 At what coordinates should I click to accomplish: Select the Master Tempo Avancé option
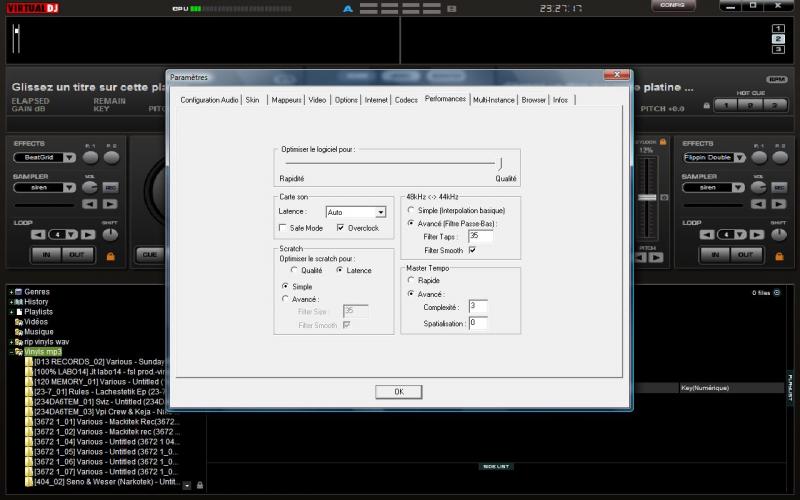click(x=411, y=294)
